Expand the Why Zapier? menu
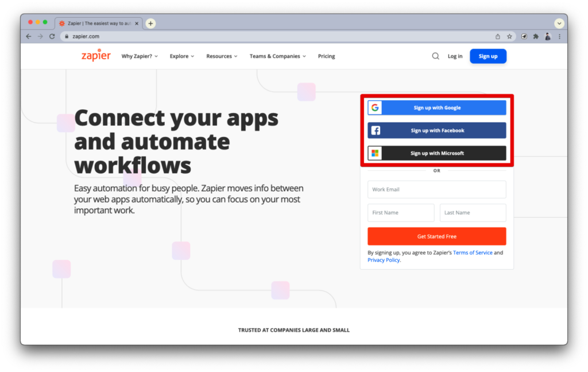The height and width of the screenshot is (372, 588). tap(140, 56)
